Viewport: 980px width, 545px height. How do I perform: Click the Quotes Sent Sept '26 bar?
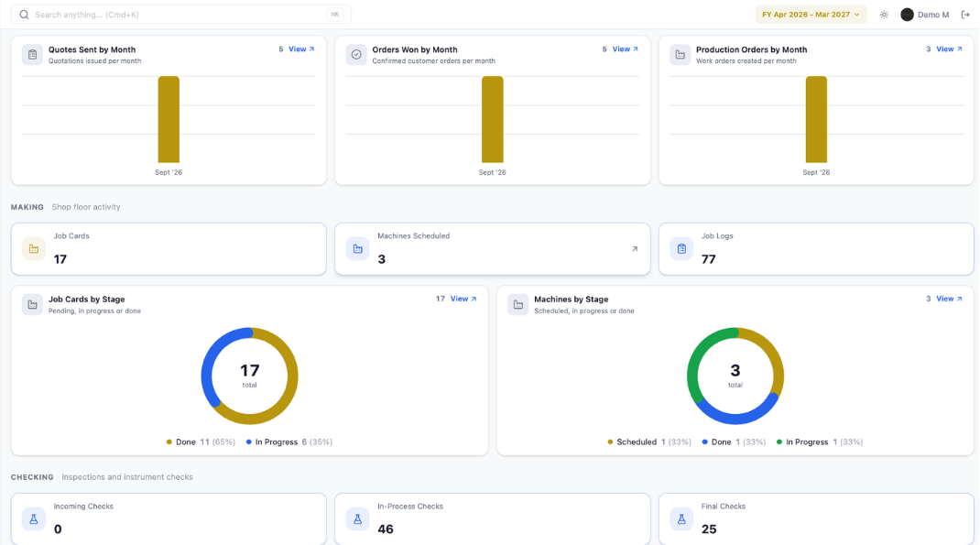coord(169,119)
